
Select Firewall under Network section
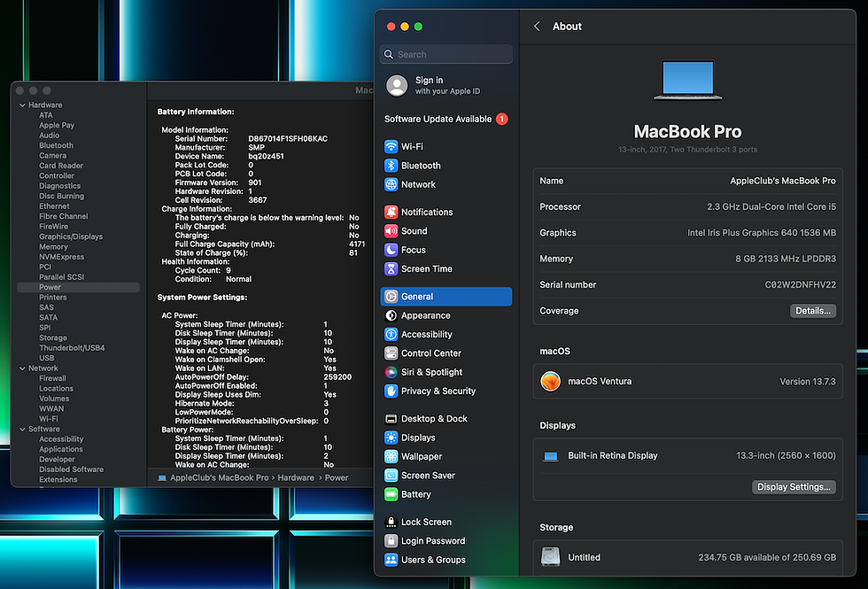52,378
